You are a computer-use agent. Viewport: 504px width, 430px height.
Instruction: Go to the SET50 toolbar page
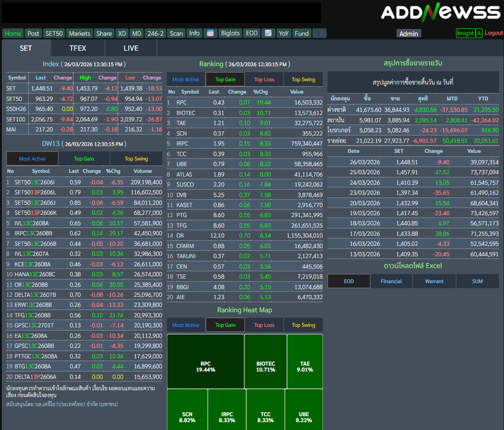[54, 33]
